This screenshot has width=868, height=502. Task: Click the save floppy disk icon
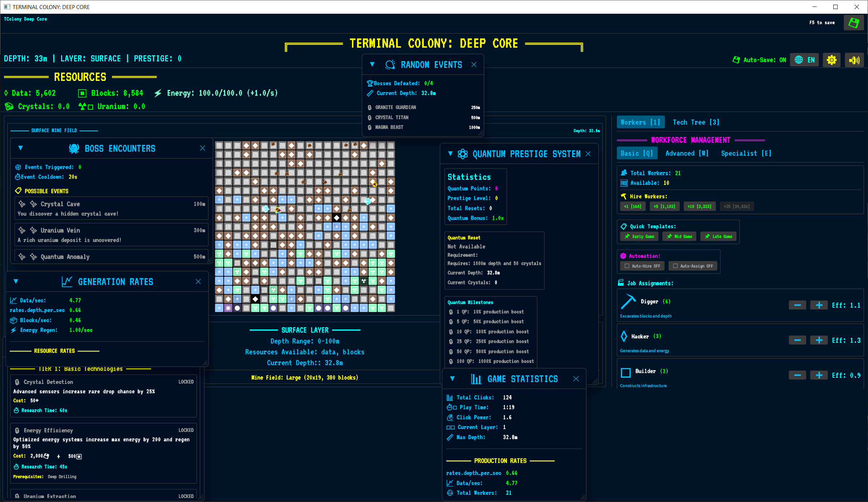coord(853,22)
